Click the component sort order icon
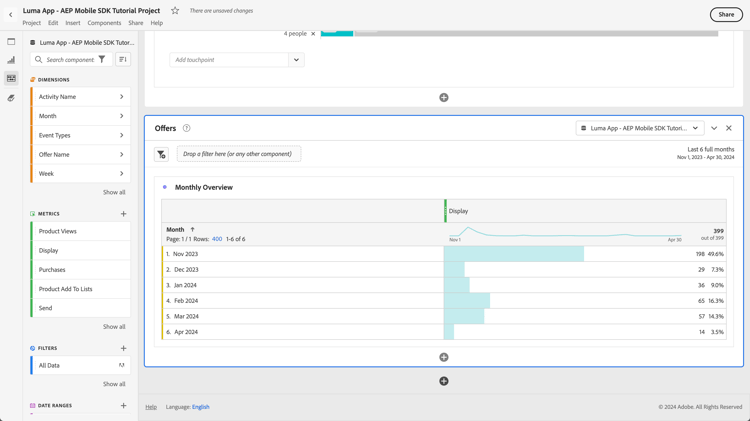This screenshot has width=750, height=421. tap(123, 60)
